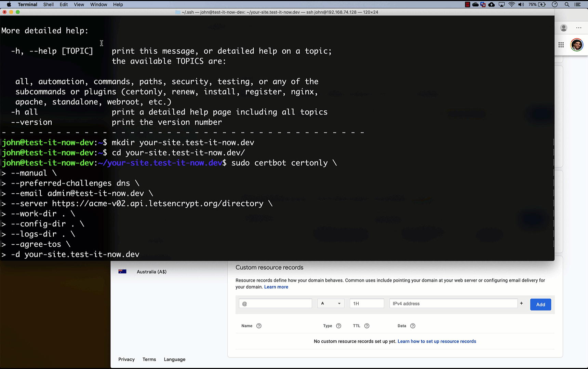Open browser profile person icon

[564, 28]
